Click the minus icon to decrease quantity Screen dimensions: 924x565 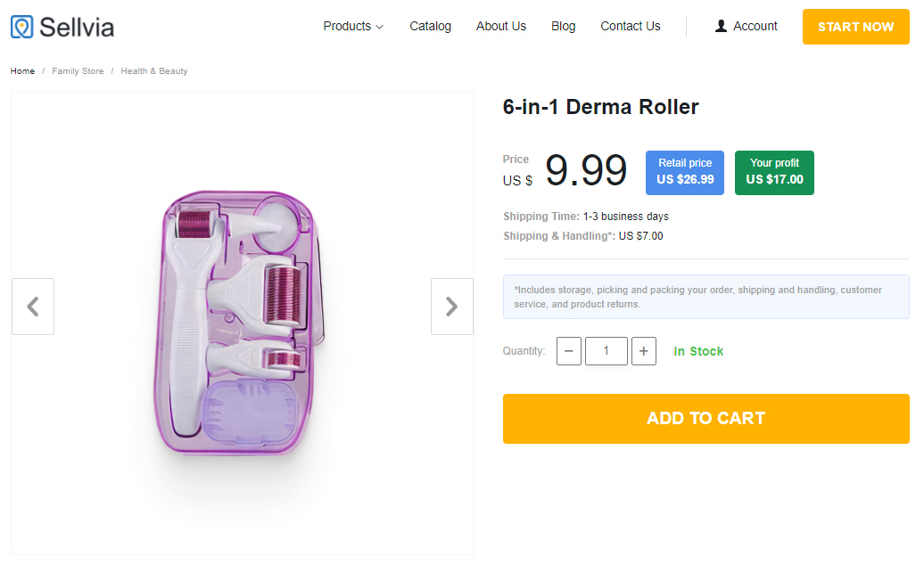pyautogui.click(x=569, y=351)
